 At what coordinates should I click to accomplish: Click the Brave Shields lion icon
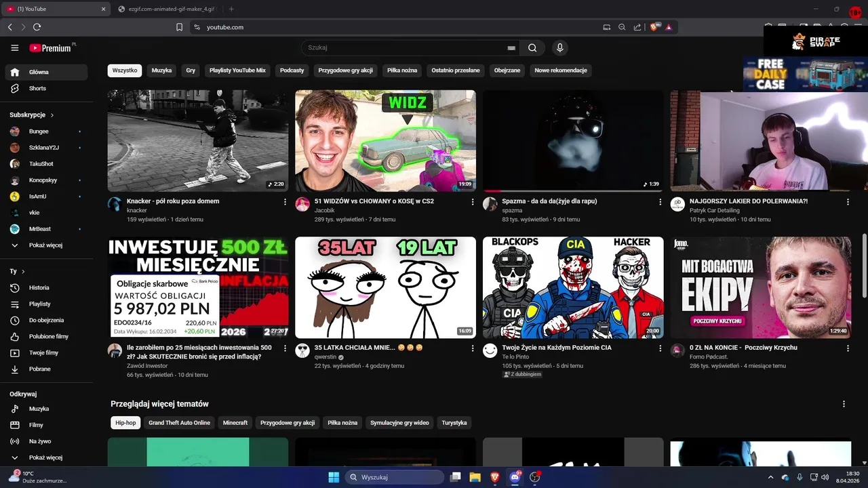pyautogui.click(x=655, y=27)
